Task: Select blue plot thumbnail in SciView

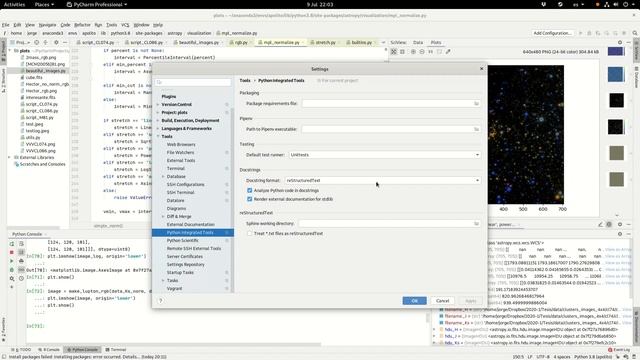Action: (616, 75)
